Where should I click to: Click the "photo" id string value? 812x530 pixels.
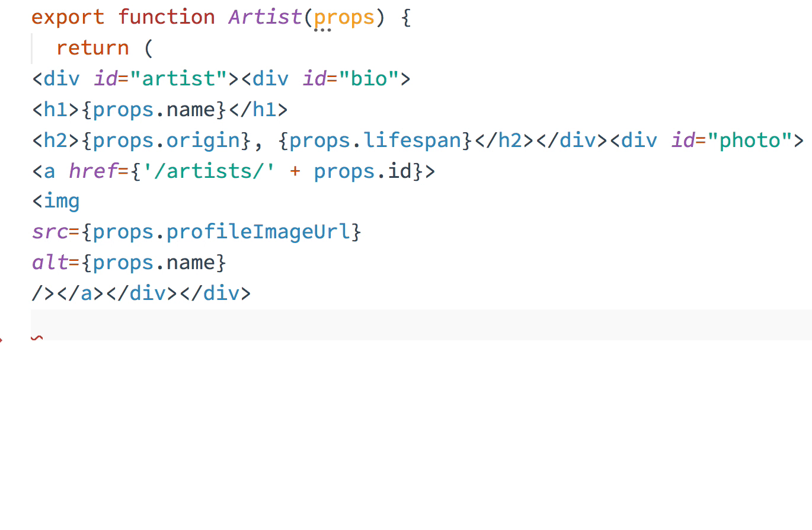pyautogui.click(x=749, y=140)
